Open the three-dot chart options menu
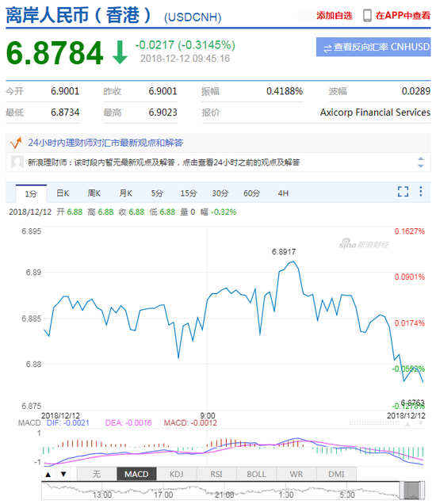 421,192
